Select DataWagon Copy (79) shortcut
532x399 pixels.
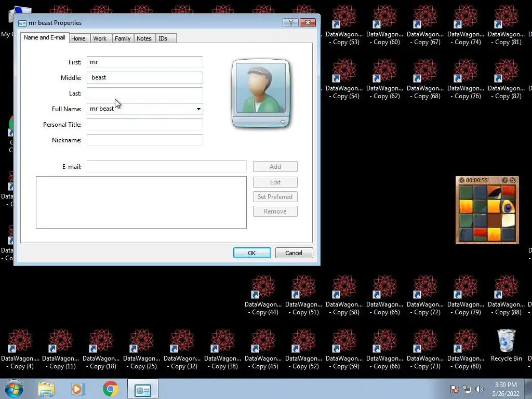(x=465, y=296)
